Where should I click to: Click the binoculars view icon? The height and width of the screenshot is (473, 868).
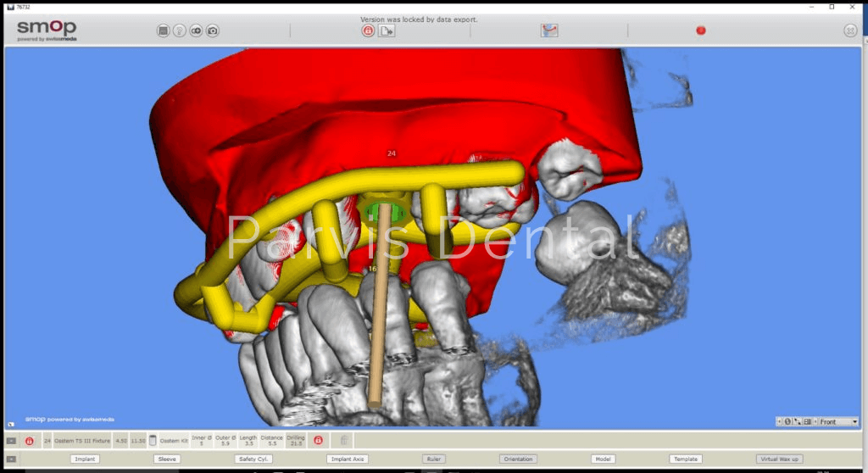tap(196, 31)
